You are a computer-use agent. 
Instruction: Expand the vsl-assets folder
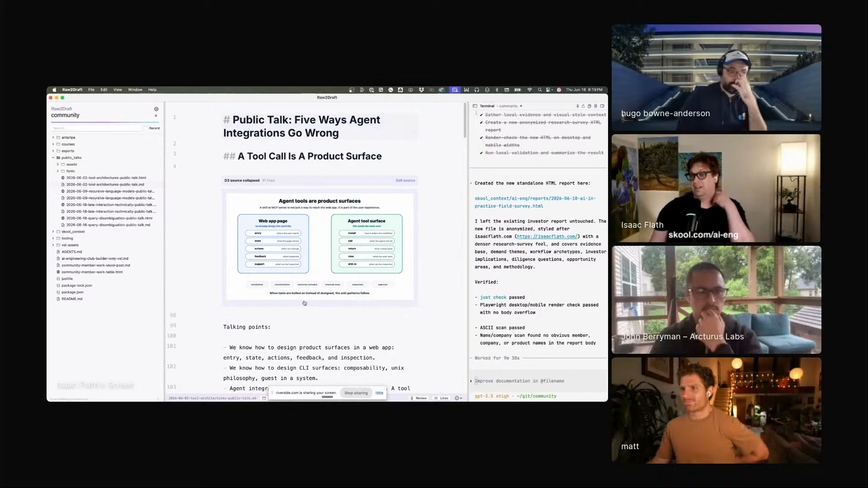[x=53, y=245]
